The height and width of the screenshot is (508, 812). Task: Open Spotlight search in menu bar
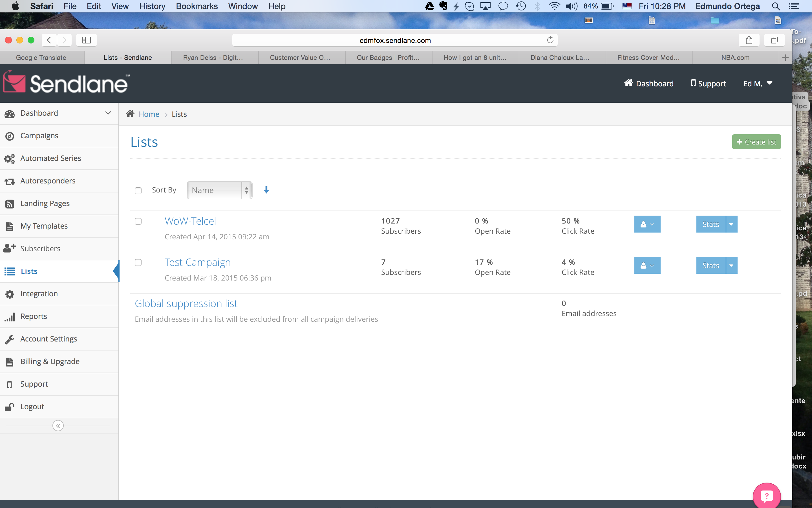click(x=775, y=6)
